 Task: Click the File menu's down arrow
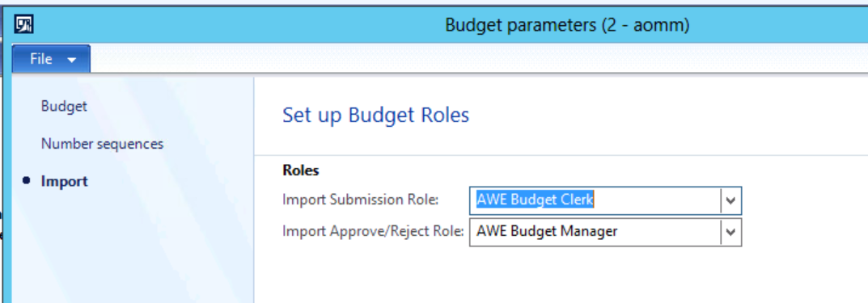(72, 60)
